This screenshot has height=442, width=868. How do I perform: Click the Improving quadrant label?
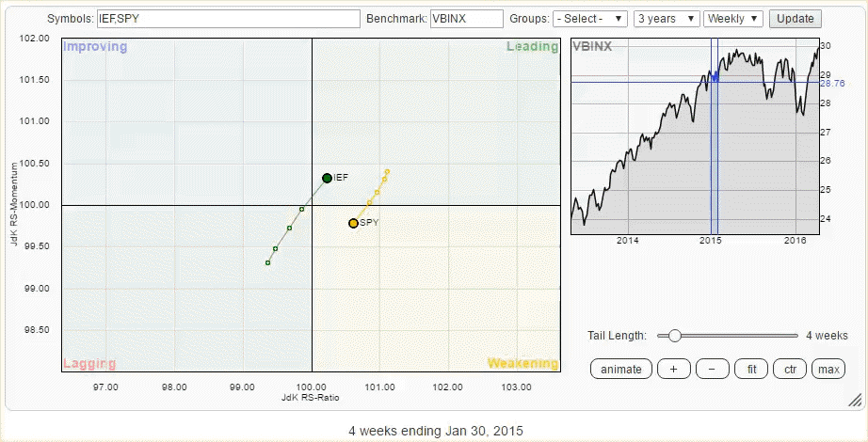click(95, 46)
